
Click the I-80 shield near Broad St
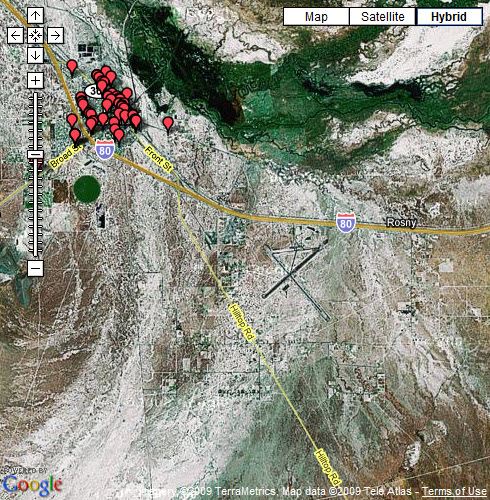105,150
